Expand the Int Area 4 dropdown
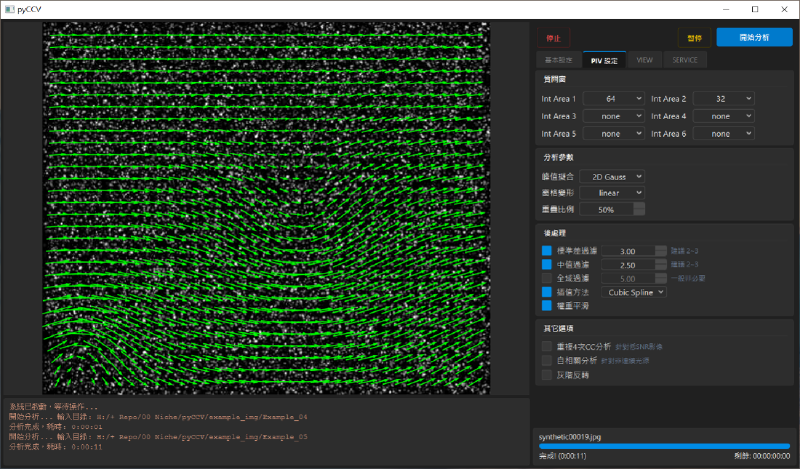 coord(723,116)
